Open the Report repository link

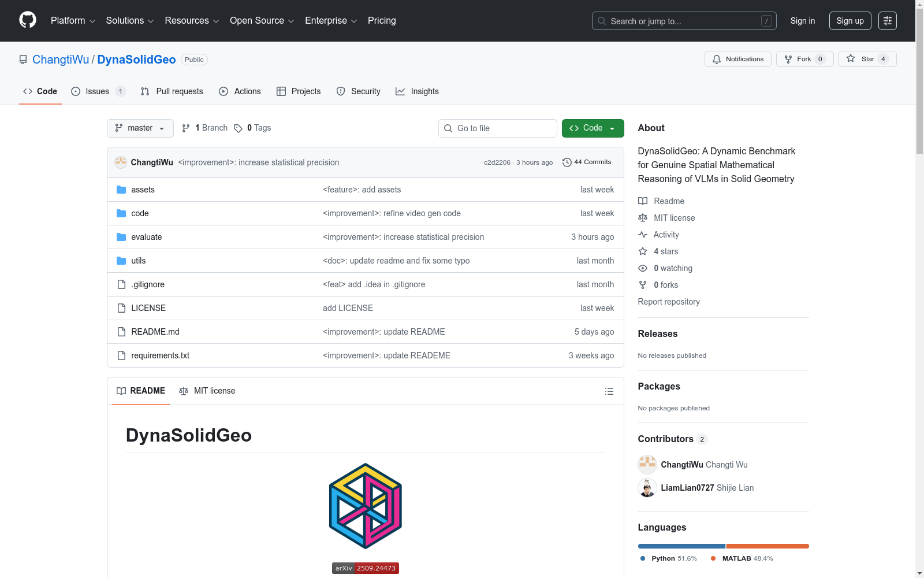coord(669,302)
